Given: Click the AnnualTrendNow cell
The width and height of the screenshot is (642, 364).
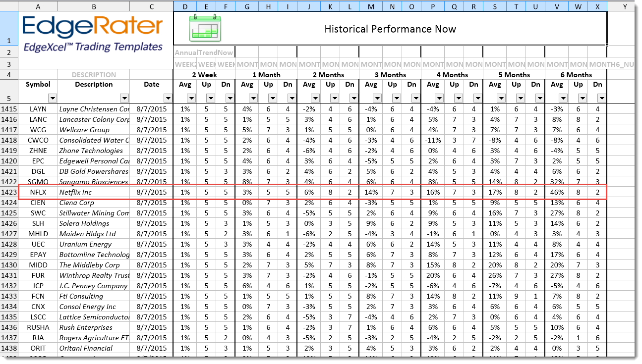Looking at the screenshot, I should 204,52.
